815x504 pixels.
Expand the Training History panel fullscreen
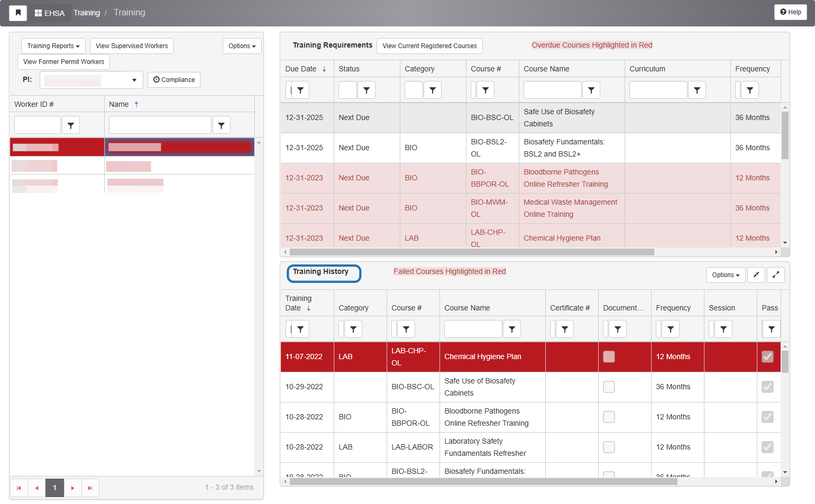point(776,275)
